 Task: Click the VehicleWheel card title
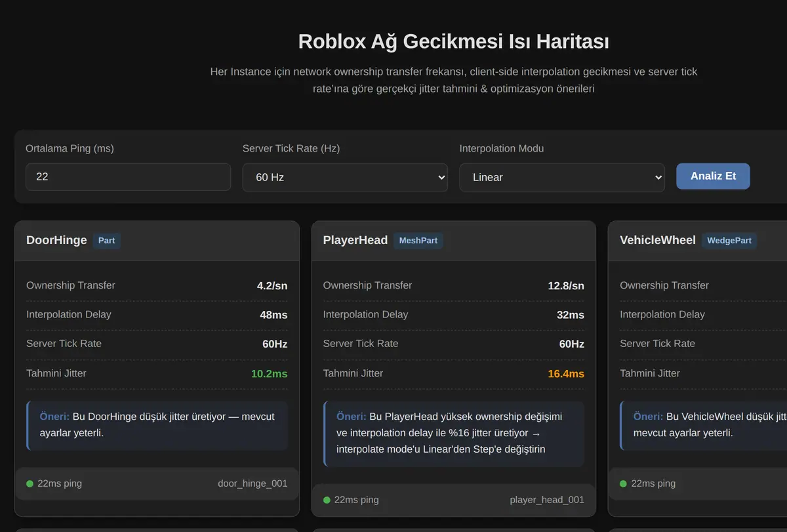[658, 240]
